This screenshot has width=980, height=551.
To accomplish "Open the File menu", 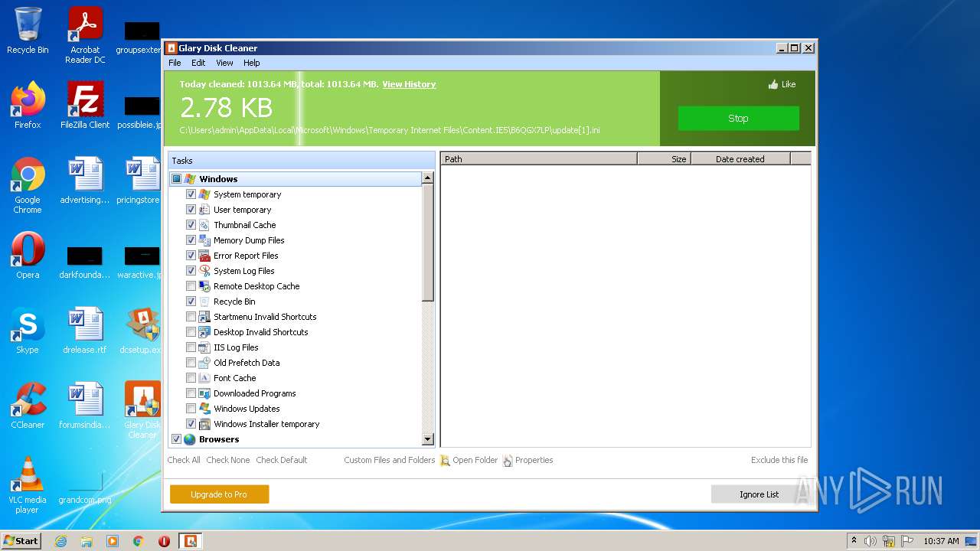I will tap(175, 63).
